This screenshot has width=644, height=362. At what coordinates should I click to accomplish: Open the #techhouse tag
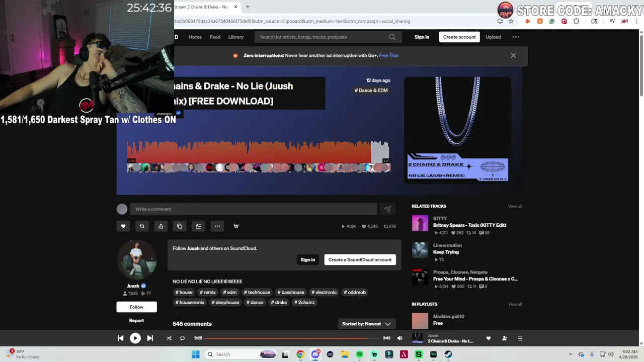coord(257,292)
